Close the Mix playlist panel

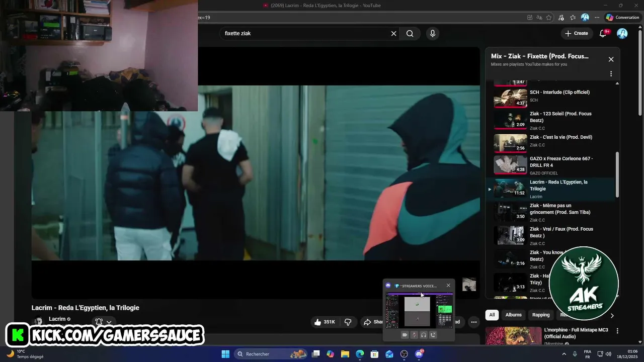point(611,59)
